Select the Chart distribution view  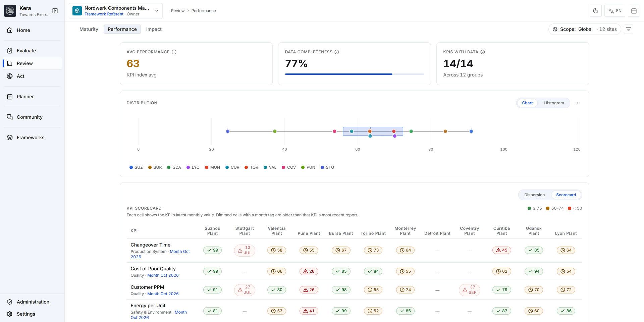[x=527, y=103]
